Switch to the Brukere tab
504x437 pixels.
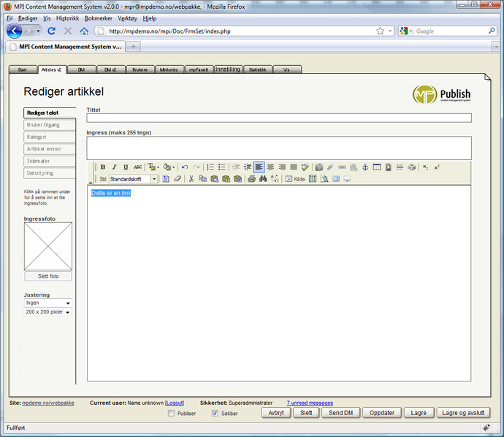click(140, 70)
